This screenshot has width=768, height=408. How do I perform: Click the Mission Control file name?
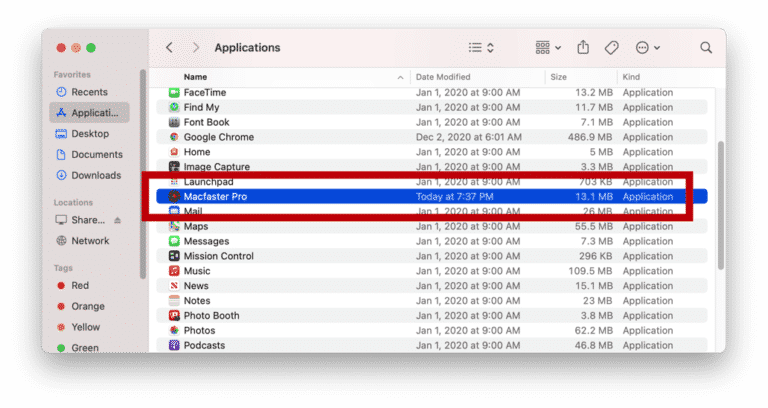coord(218,256)
